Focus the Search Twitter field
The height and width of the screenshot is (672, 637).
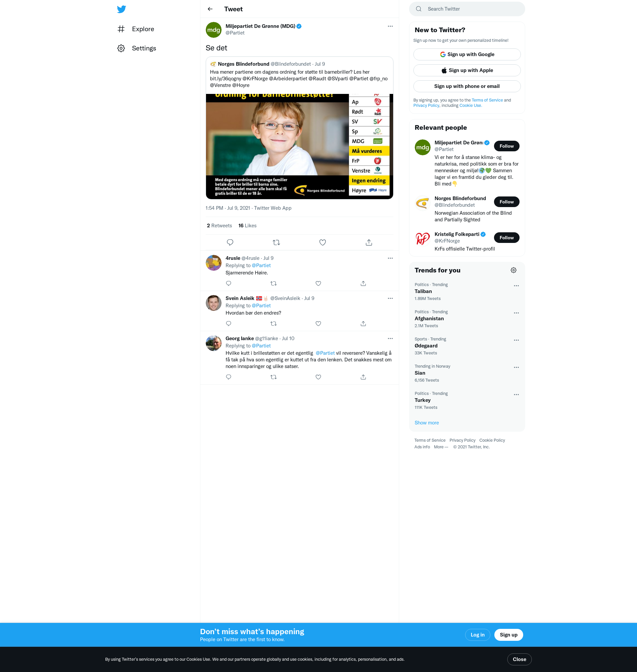(467, 9)
